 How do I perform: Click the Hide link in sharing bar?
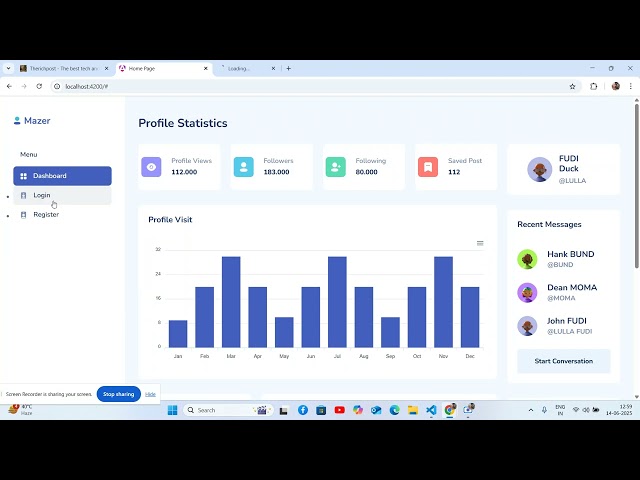[150, 394]
